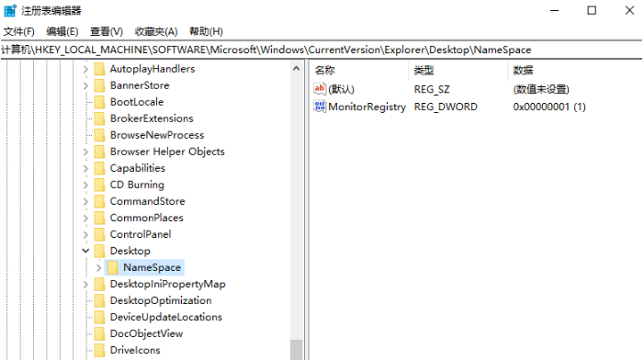Click the DesktopIniPropertyMap folder icon
This screenshot has height=360, width=644.
click(99, 284)
